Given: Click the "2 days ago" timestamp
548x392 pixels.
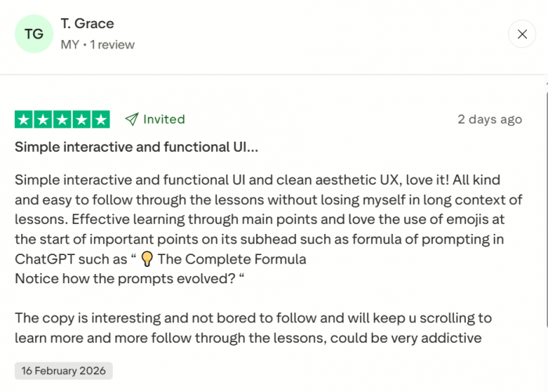Looking at the screenshot, I should (x=489, y=120).
